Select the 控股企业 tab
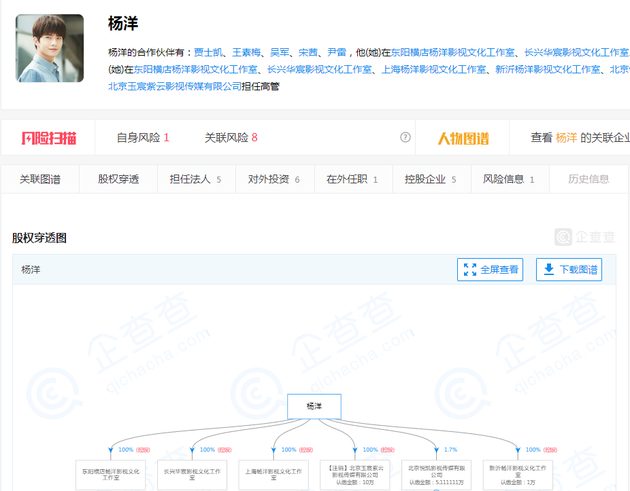The width and height of the screenshot is (630, 491). [x=429, y=180]
